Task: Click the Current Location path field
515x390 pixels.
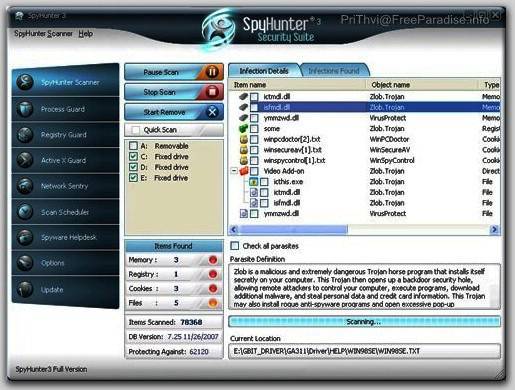Action: [x=364, y=351]
